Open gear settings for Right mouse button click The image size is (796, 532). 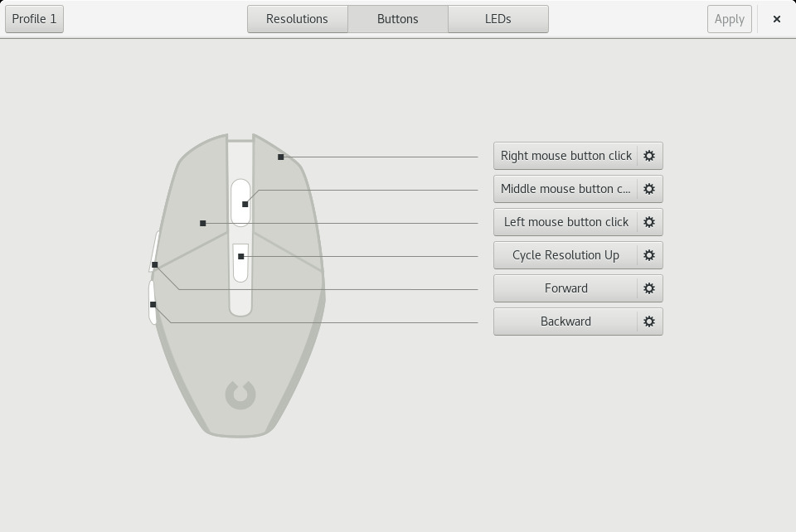pyautogui.click(x=649, y=156)
